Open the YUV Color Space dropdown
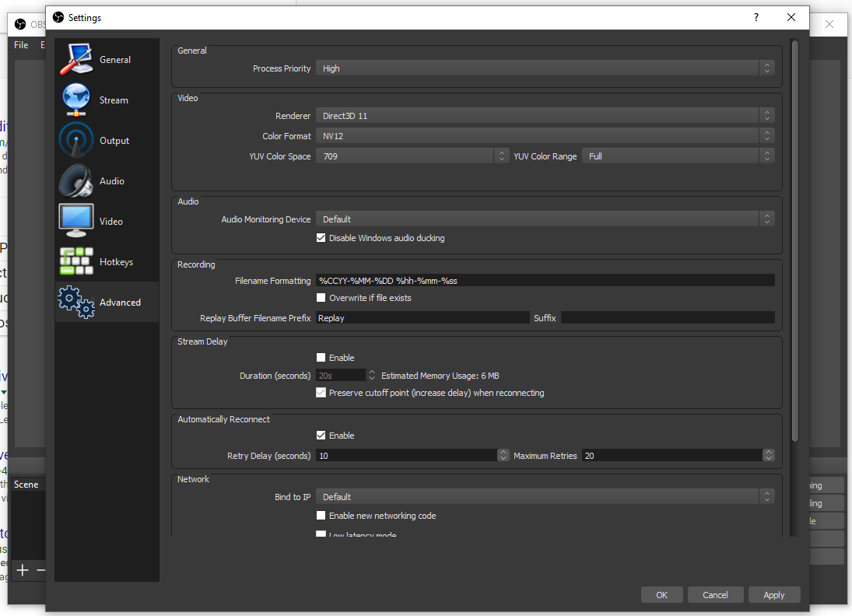Screen dimensions: 852x616 [x=412, y=156]
